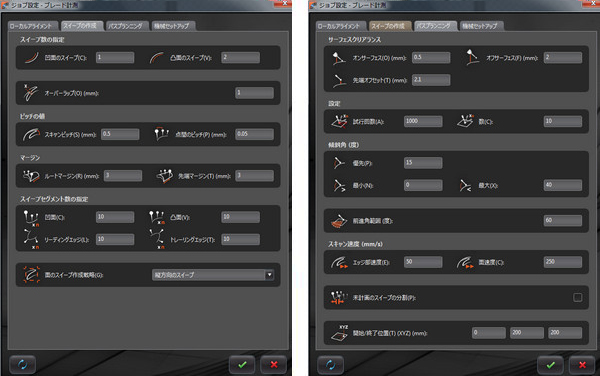This screenshot has height=376, width=600.
Task: Click the ルートマージン root margin icon
Action: [31, 176]
